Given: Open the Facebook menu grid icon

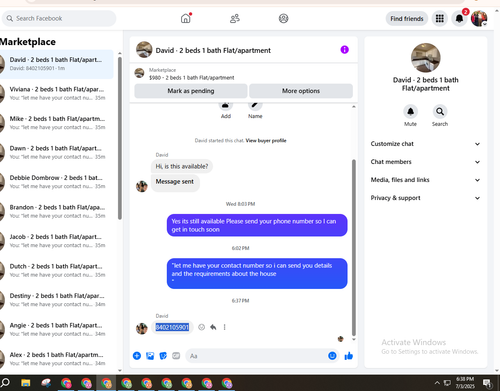Looking at the screenshot, I should click(440, 18).
